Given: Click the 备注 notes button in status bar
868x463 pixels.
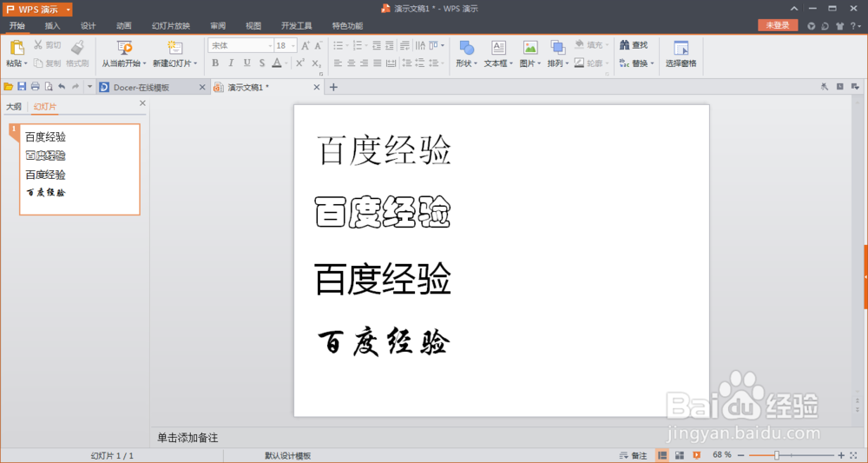Looking at the screenshot, I should (x=634, y=455).
